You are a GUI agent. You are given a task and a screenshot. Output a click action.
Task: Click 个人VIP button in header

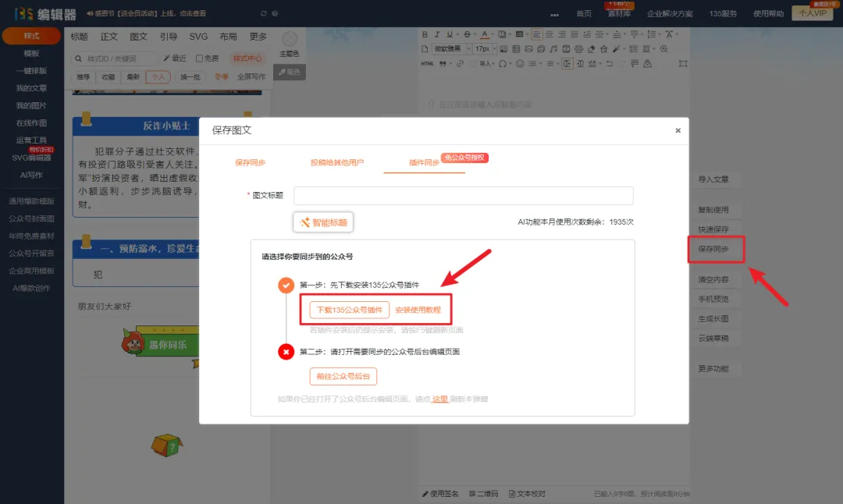pyautogui.click(x=813, y=13)
